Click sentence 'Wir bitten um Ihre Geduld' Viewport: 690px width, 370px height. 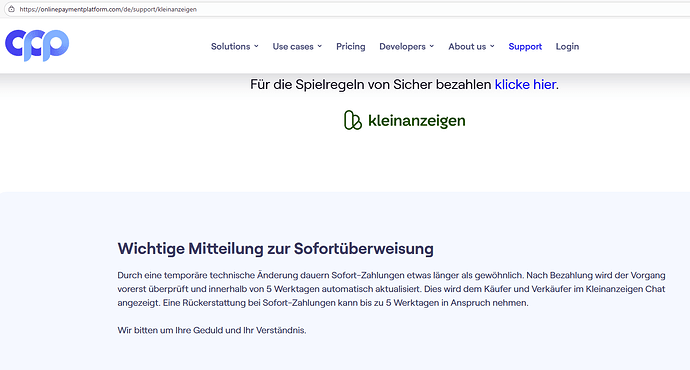(x=212, y=330)
